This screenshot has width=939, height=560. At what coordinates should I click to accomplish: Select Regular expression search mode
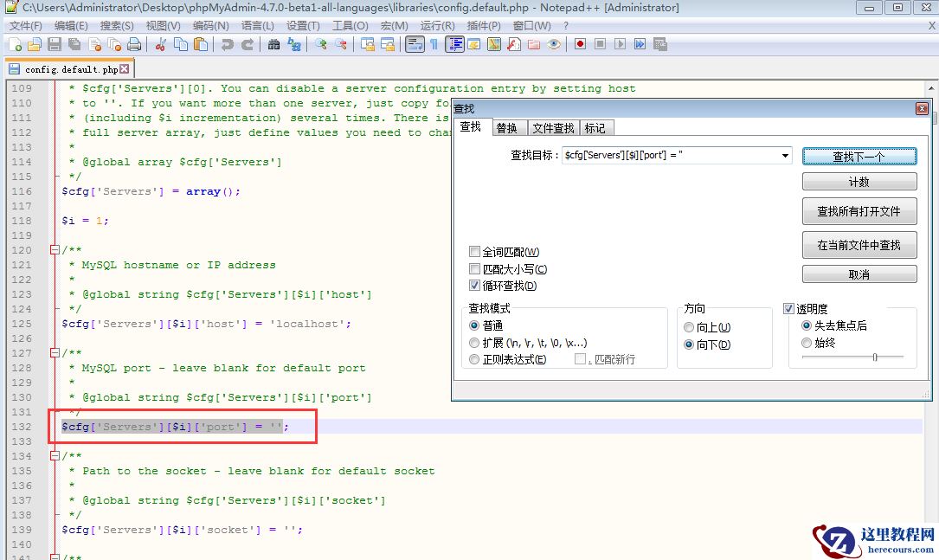click(474, 359)
